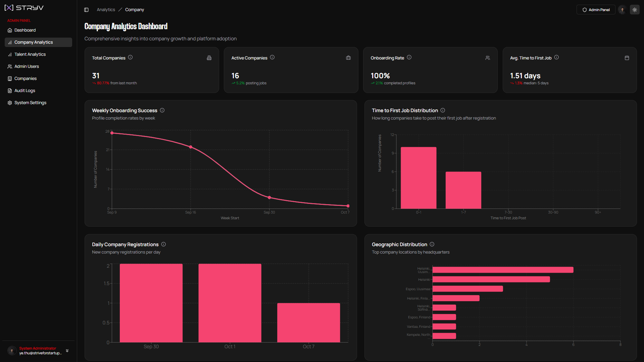The image size is (644, 362).
Task: Show info for Total Companies
Action: point(130,57)
